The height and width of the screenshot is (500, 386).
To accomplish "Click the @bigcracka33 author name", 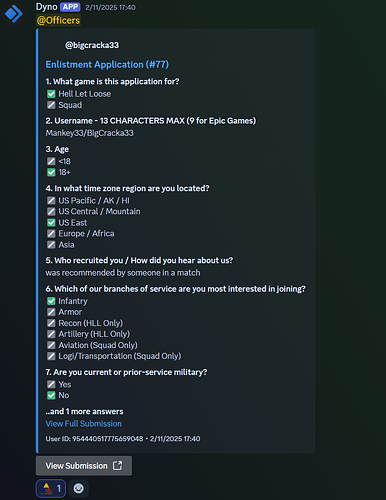I will click(92, 45).
